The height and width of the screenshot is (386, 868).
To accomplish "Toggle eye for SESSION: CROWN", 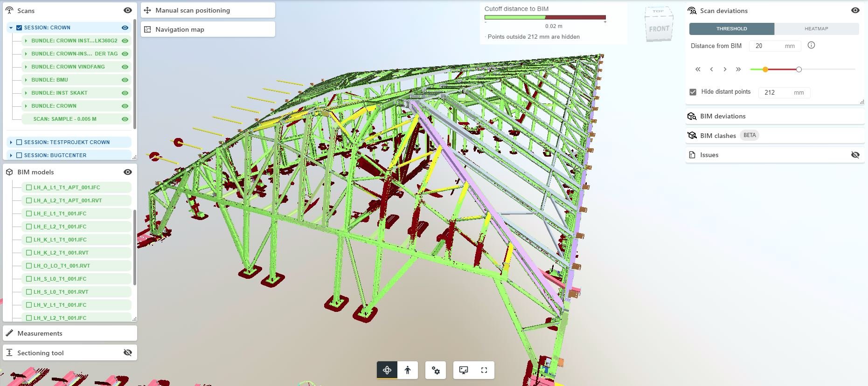I will (125, 28).
